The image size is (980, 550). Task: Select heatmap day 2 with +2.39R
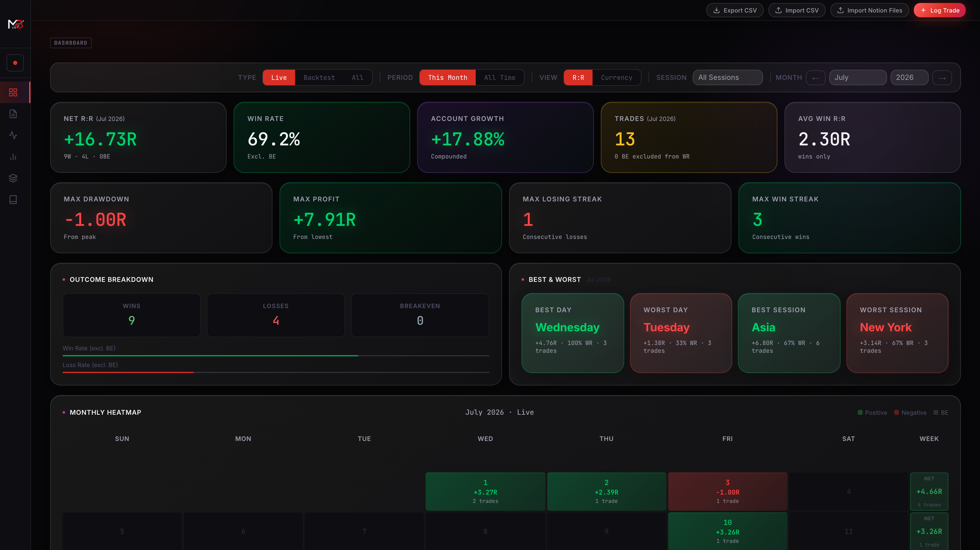(x=607, y=491)
